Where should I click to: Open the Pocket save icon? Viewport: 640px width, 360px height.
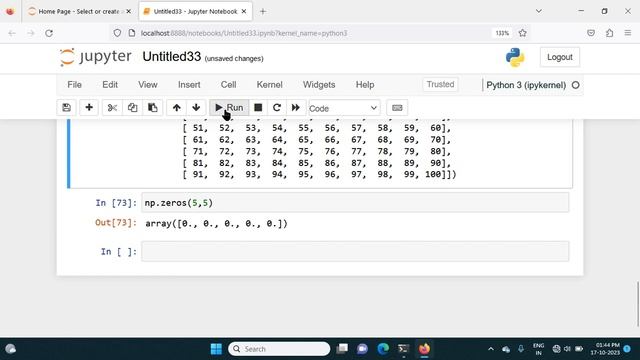click(x=591, y=33)
